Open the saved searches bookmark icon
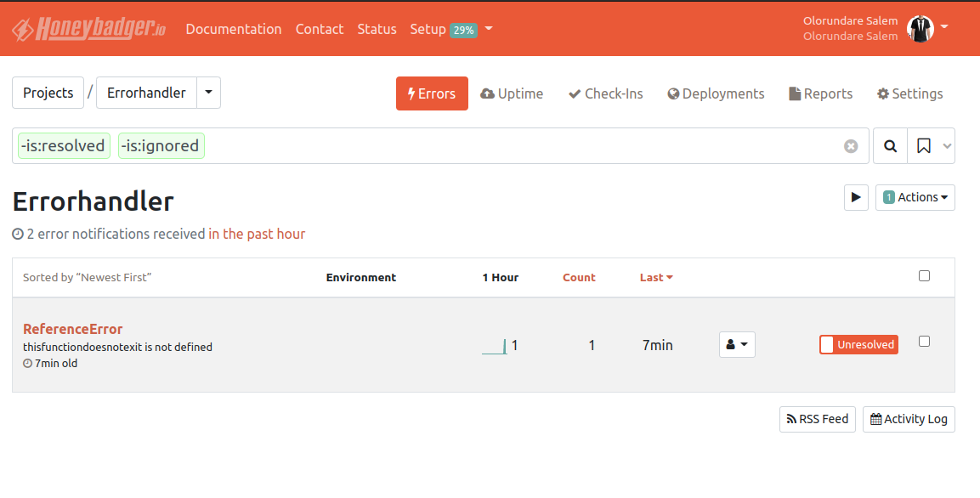This screenshot has width=980, height=498. pos(924,146)
